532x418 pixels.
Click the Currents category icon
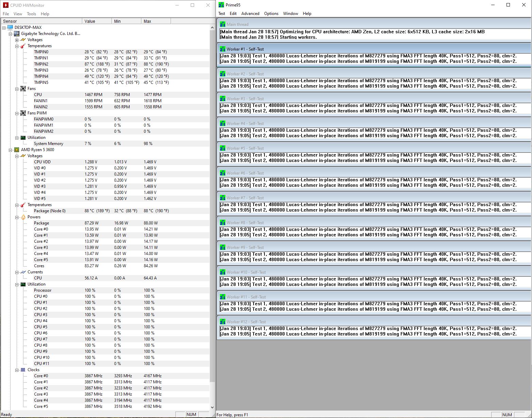[x=23, y=272]
